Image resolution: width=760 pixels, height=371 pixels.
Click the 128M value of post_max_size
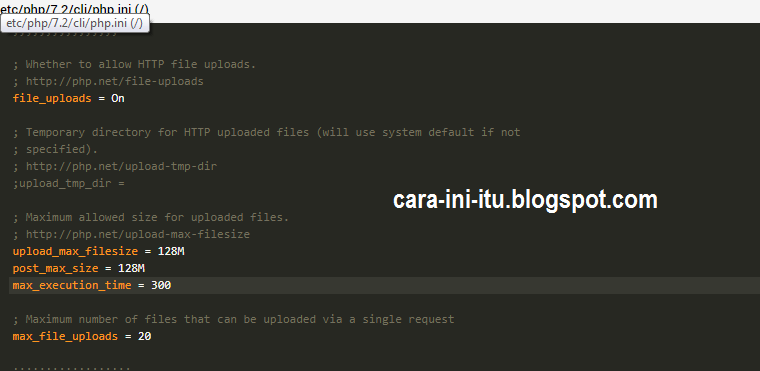pos(131,269)
